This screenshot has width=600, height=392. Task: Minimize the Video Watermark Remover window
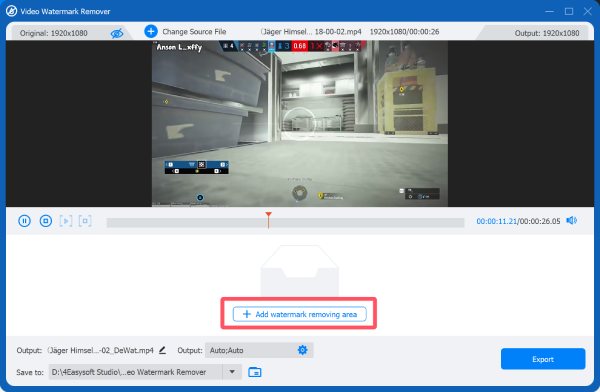click(x=549, y=11)
